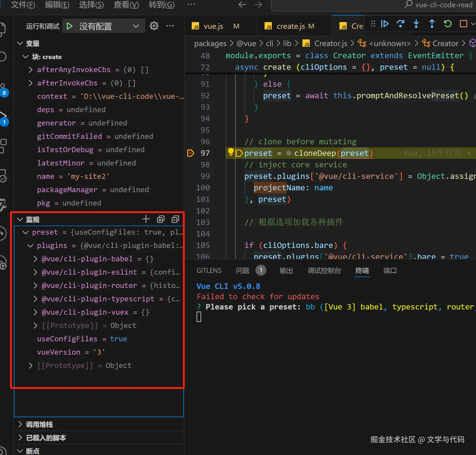Open the debug panel more actions ellipsis

point(170,26)
